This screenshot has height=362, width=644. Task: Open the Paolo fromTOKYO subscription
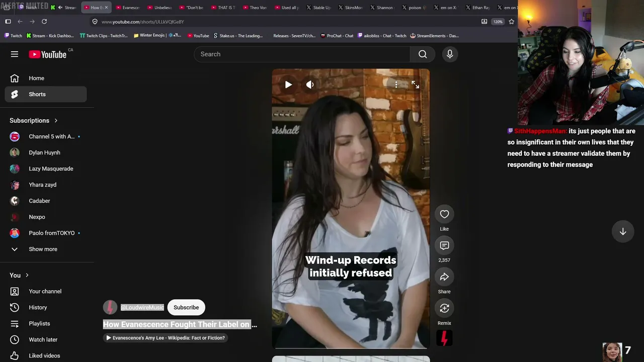coord(46,233)
